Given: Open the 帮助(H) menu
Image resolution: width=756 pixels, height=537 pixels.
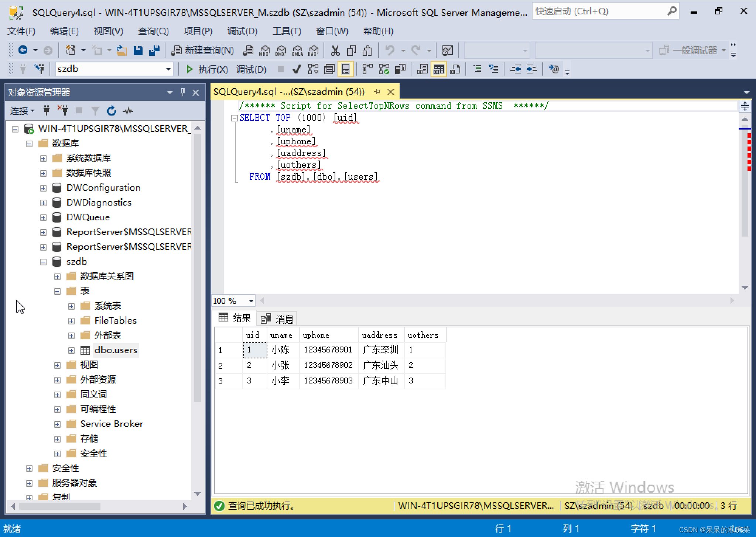Looking at the screenshot, I should pyautogui.click(x=378, y=31).
